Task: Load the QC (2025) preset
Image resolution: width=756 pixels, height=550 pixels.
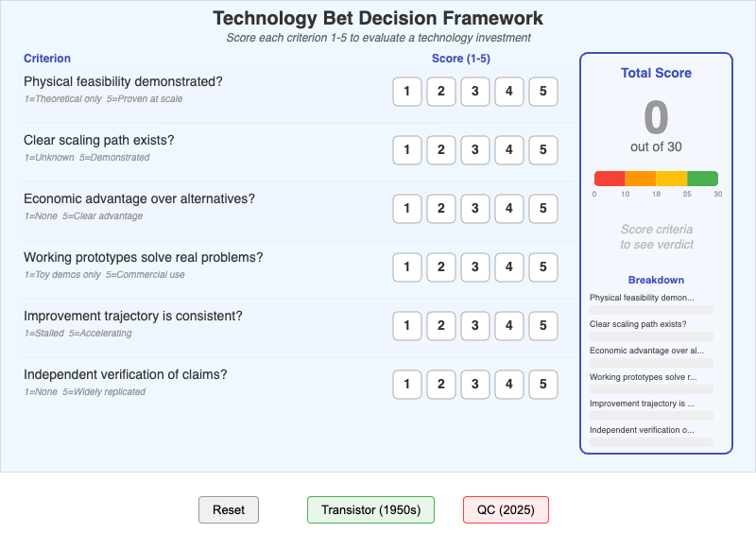Action: click(x=506, y=509)
